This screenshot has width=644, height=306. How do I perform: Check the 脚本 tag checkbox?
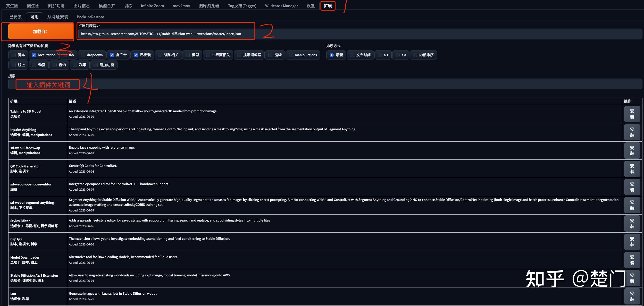[x=14, y=55]
